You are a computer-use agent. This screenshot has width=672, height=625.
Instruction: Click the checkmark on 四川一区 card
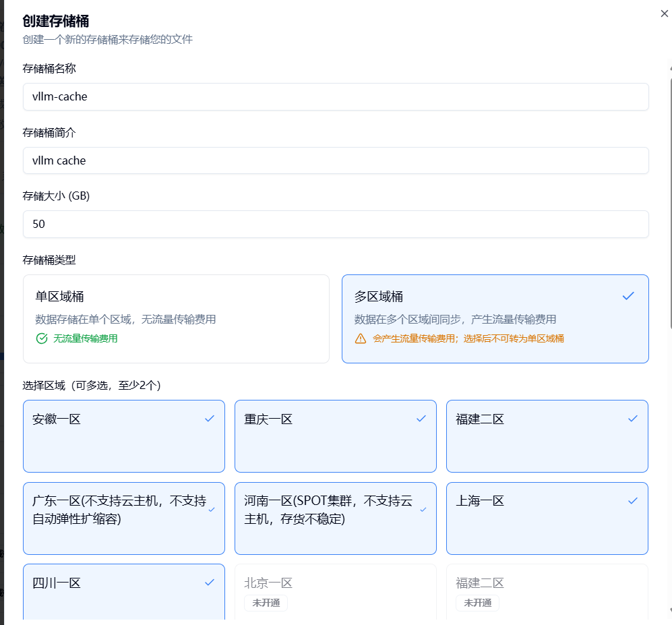pyautogui.click(x=210, y=583)
